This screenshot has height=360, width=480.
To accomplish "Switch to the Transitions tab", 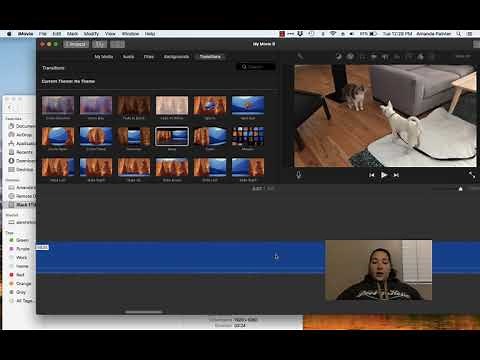I will point(210,57).
